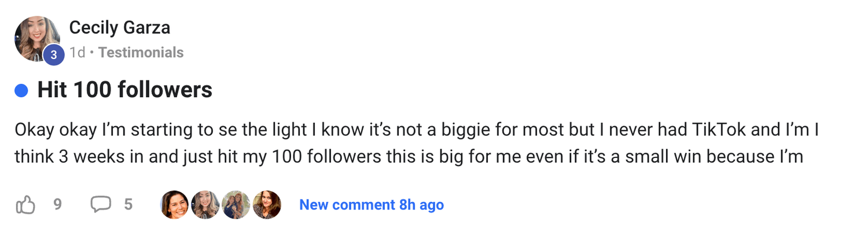View first commenter's avatar

pos(175,205)
